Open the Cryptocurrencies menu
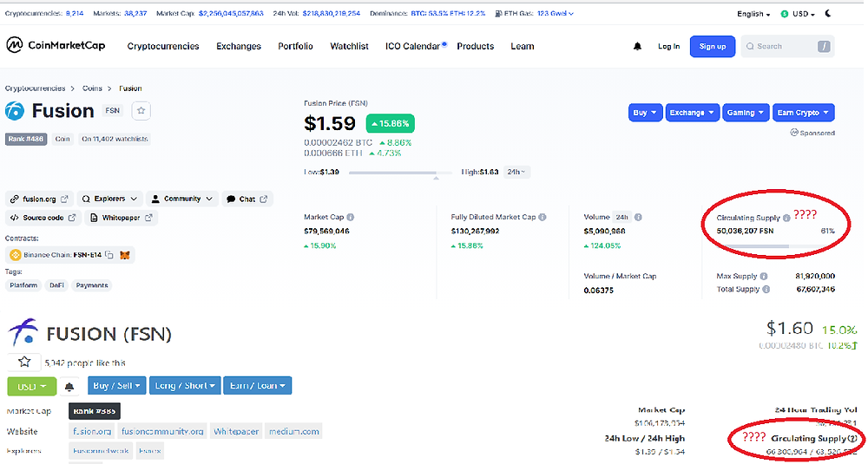This screenshot has width=868, height=464. point(163,47)
